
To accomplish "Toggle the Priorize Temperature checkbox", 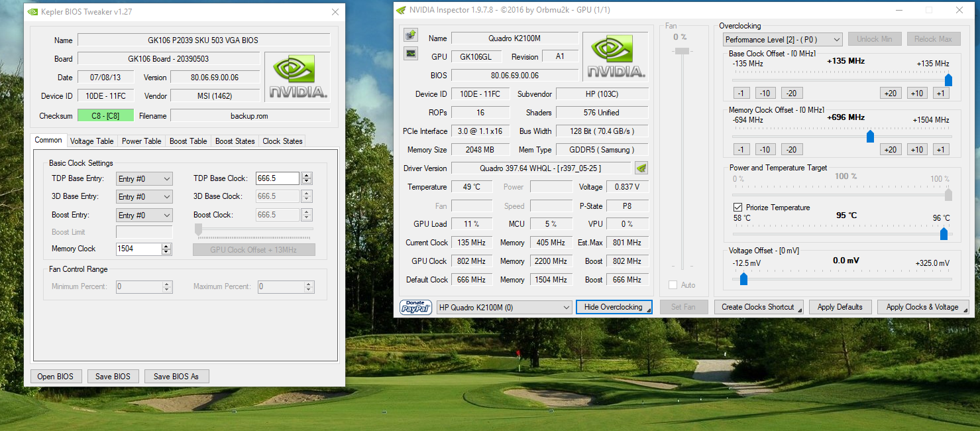I will click(x=738, y=208).
